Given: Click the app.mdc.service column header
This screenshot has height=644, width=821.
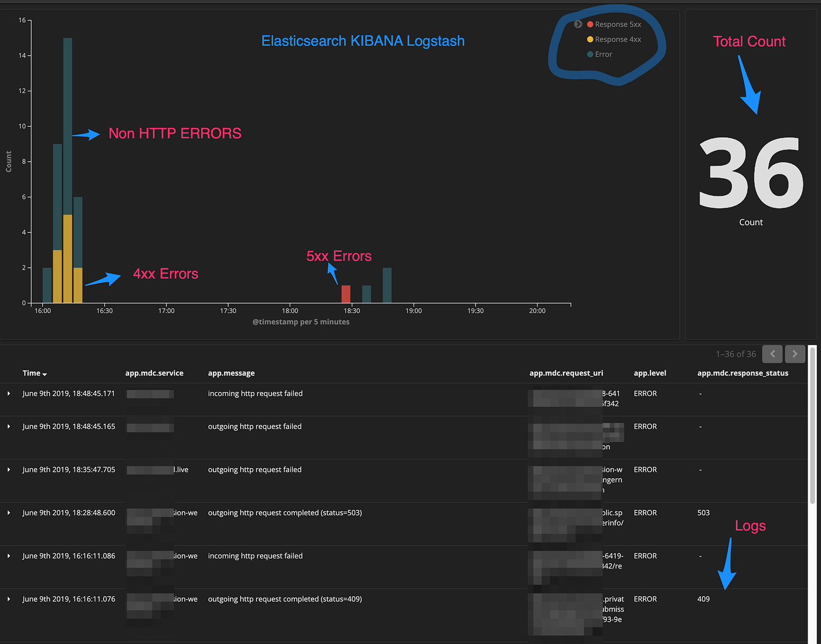Looking at the screenshot, I should click(x=154, y=373).
